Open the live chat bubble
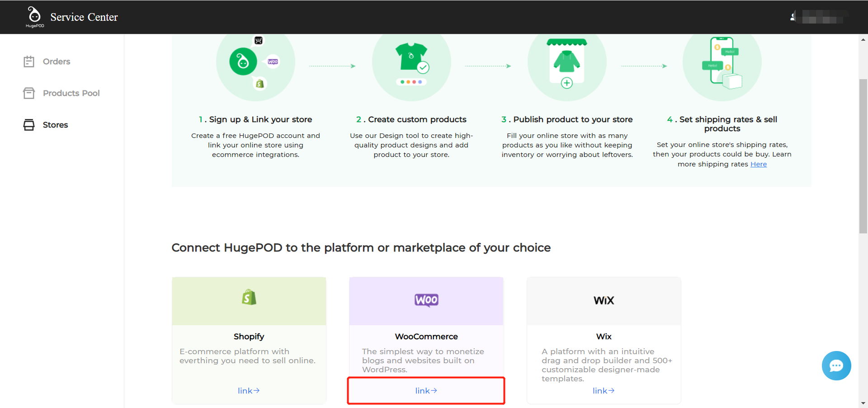 pyautogui.click(x=836, y=365)
